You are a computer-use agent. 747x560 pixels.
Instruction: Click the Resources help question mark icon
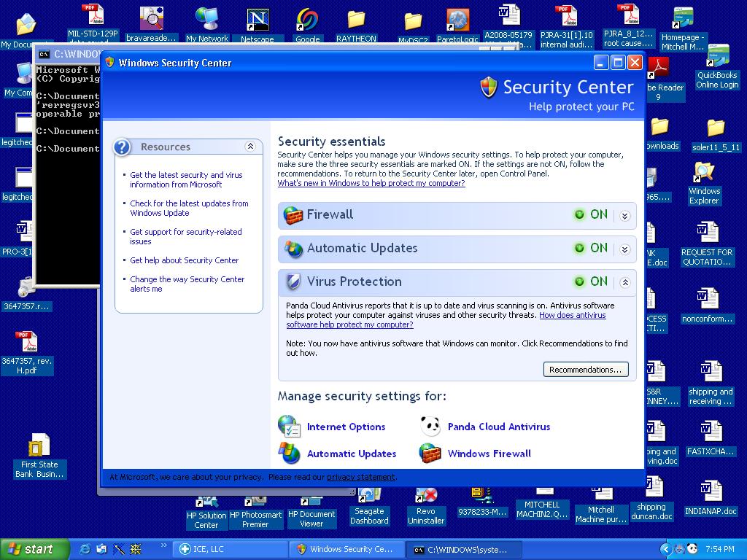point(122,147)
